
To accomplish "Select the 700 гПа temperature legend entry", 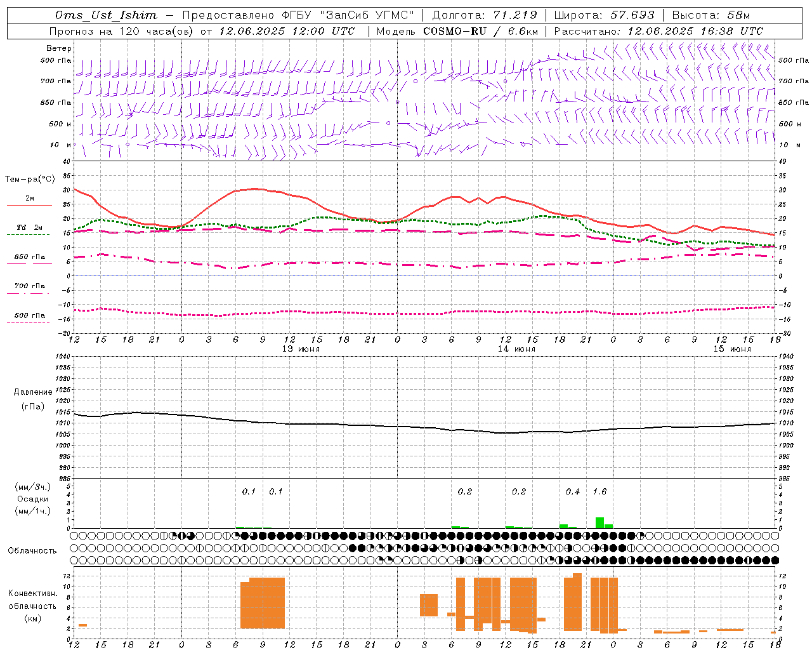I will (x=30, y=286).
